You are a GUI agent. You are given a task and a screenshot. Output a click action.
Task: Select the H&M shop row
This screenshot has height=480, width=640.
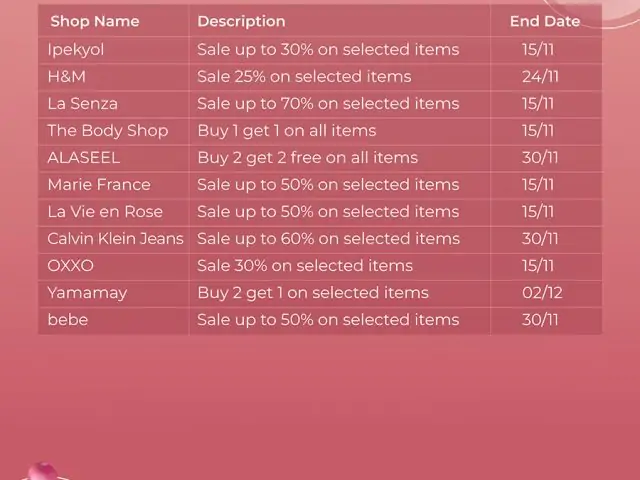pos(320,77)
